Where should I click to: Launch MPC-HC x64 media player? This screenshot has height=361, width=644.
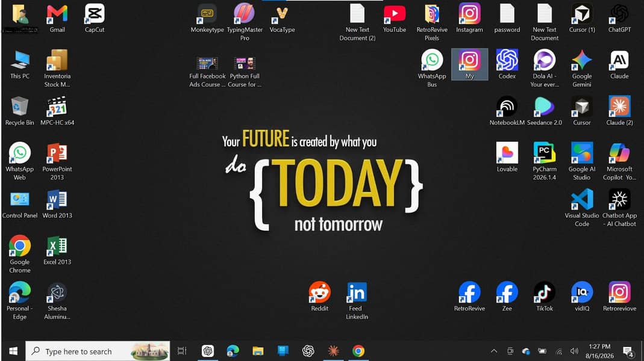click(x=57, y=111)
